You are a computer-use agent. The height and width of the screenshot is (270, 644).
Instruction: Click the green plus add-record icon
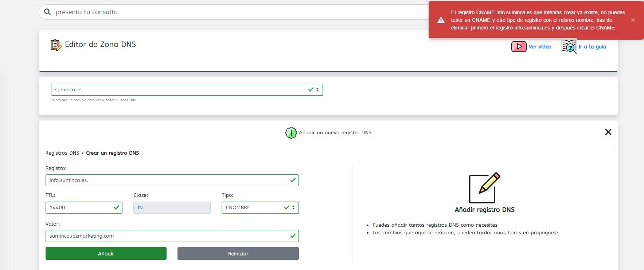tap(291, 133)
